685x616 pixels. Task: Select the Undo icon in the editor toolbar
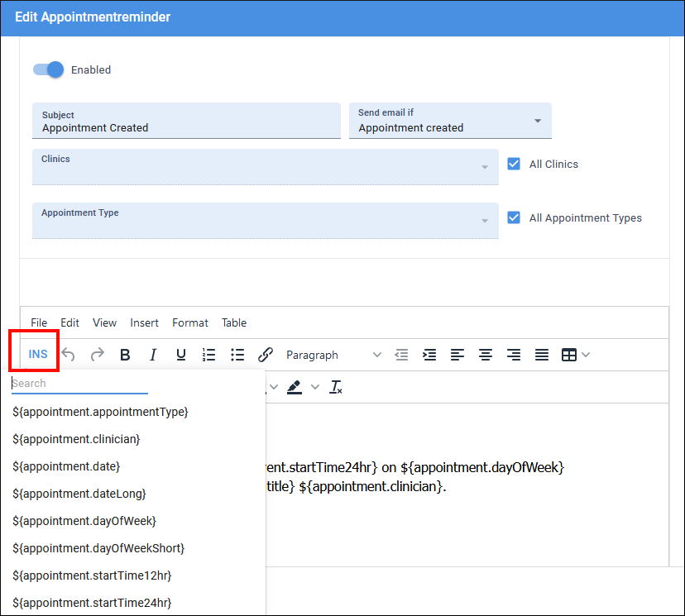[x=69, y=354]
